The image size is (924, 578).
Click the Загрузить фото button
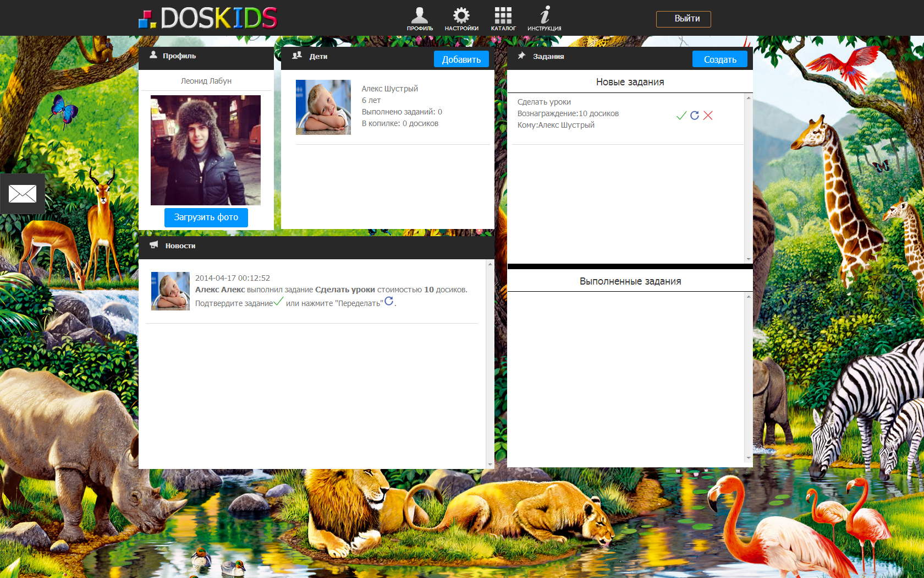coord(206,217)
